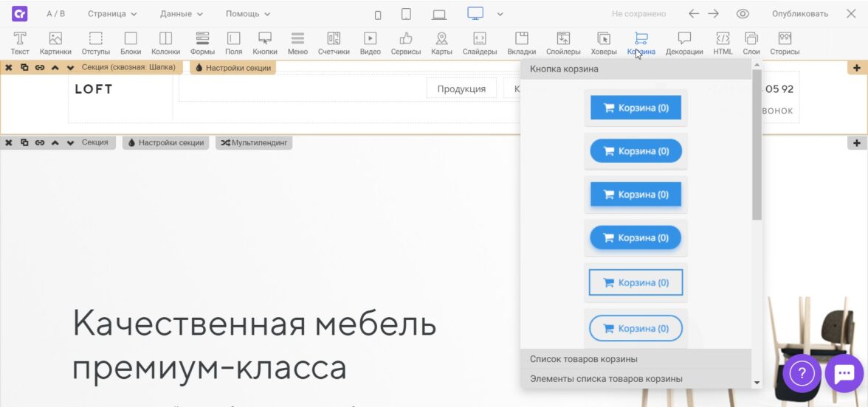Open the Страница dropdown menu

point(112,14)
